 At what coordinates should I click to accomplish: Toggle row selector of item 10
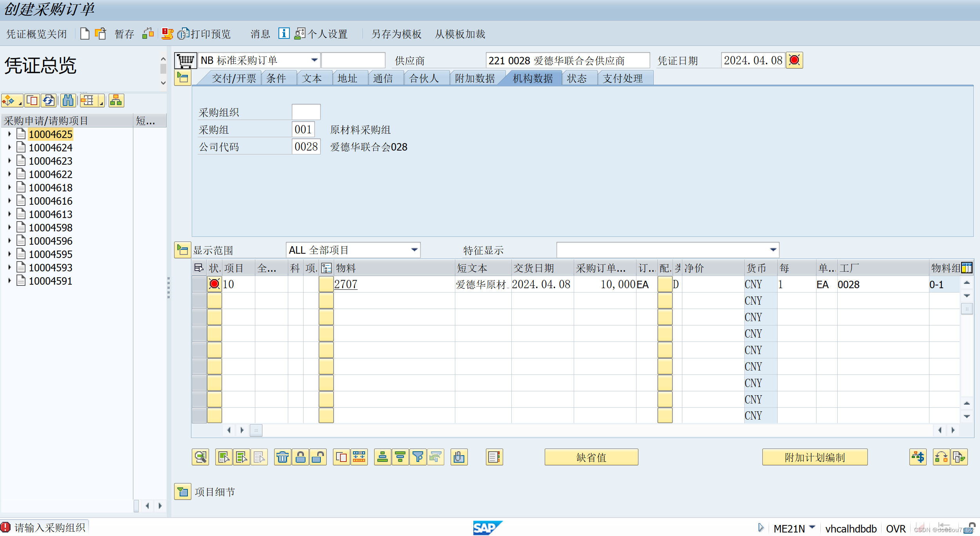tap(199, 284)
